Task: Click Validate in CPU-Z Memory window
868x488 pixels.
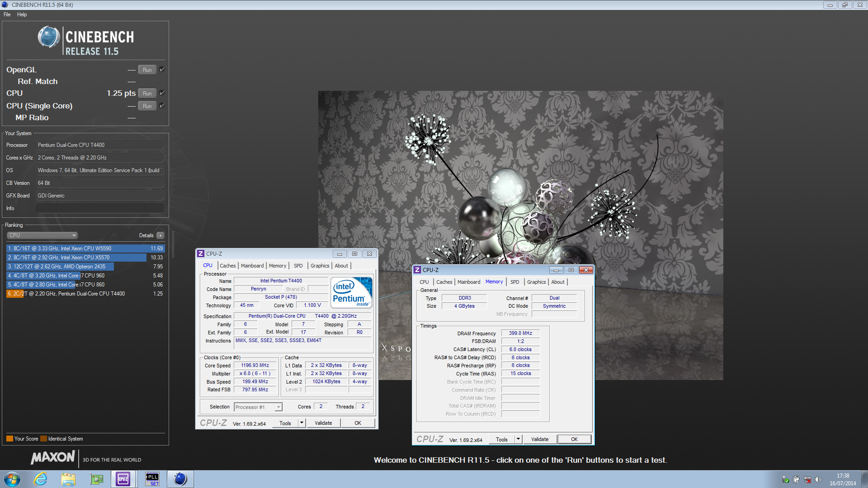Action: (540, 439)
